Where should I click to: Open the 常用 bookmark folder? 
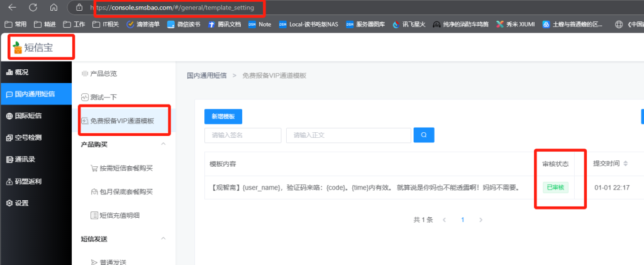[15, 25]
